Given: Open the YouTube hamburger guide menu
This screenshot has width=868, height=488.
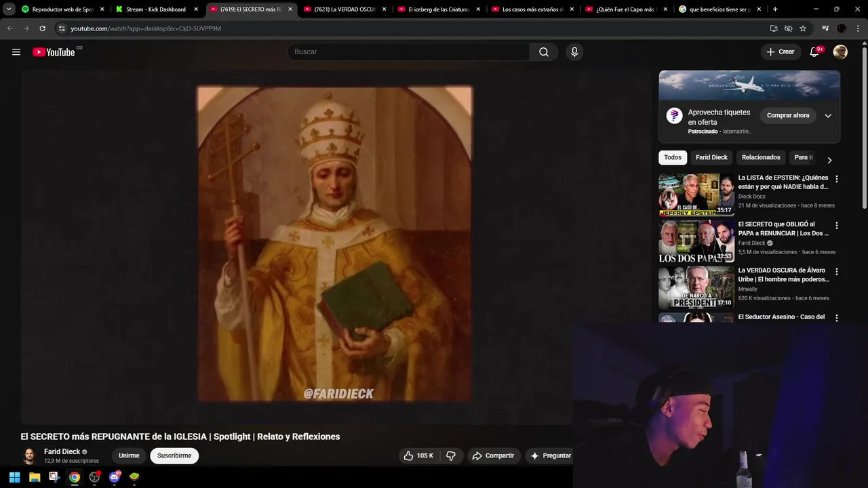Looking at the screenshot, I should click(x=16, y=52).
